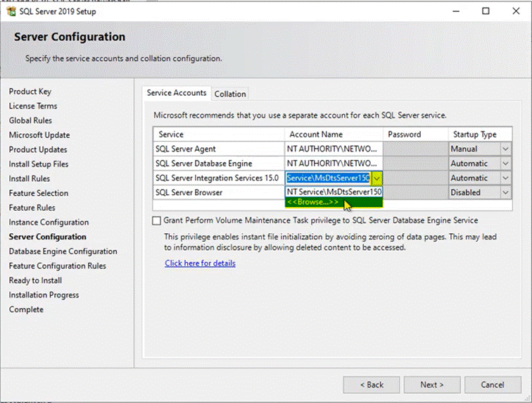Choose <<Browse...>> in account dropdown

(x=334, y=201)
